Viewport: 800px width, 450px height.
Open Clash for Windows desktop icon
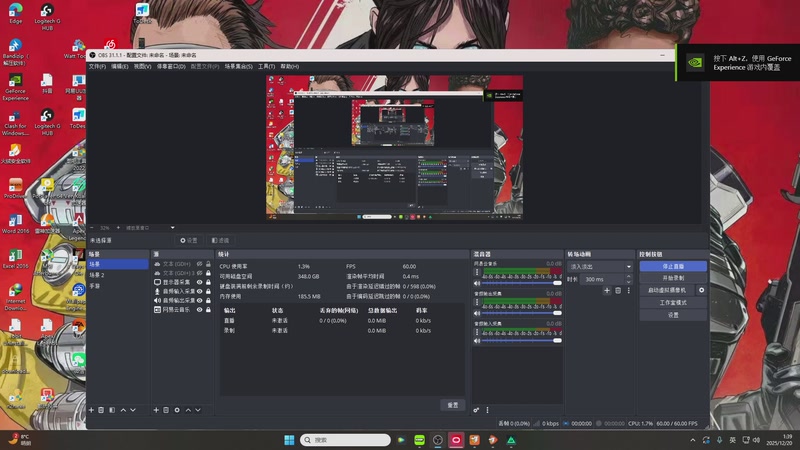[x=15, y=123]
